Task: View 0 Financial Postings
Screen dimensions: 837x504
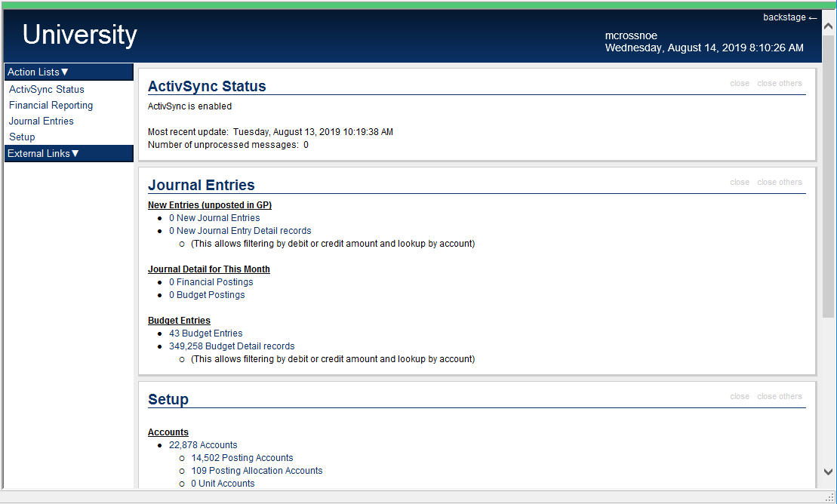Action: [211, 282]
